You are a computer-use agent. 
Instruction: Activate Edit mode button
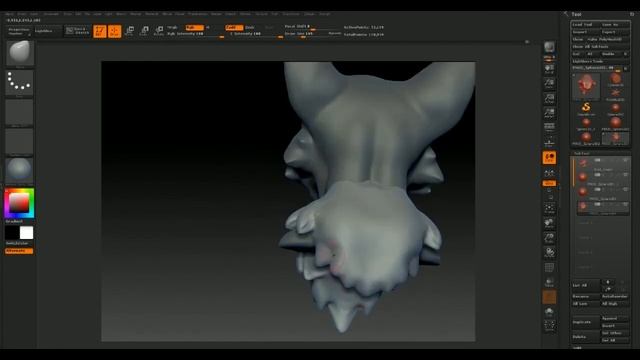pyautogui.click(x=100, y=31)
